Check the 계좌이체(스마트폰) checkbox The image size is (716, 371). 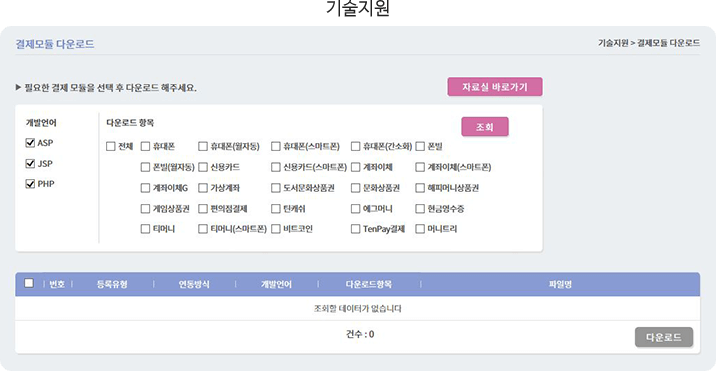point(420,167)
